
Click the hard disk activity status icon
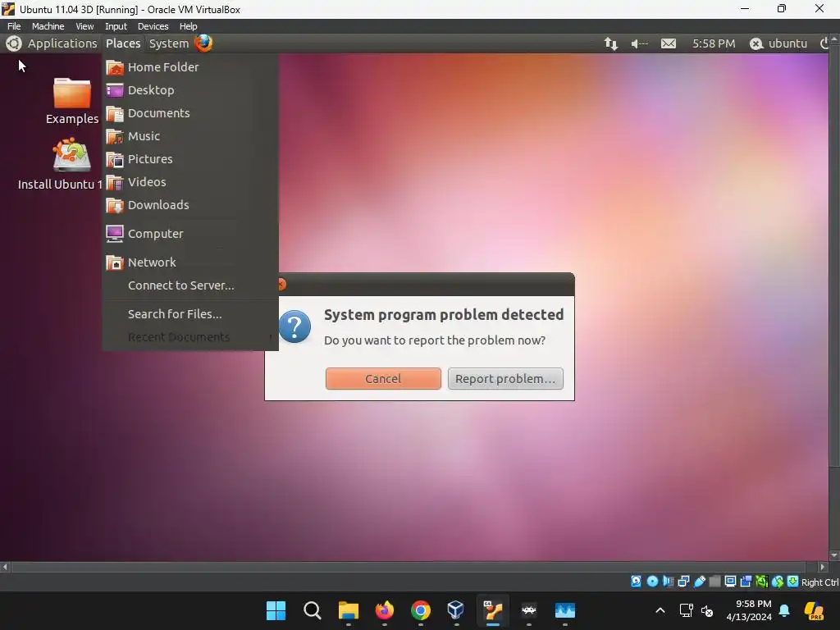point(636,582)
